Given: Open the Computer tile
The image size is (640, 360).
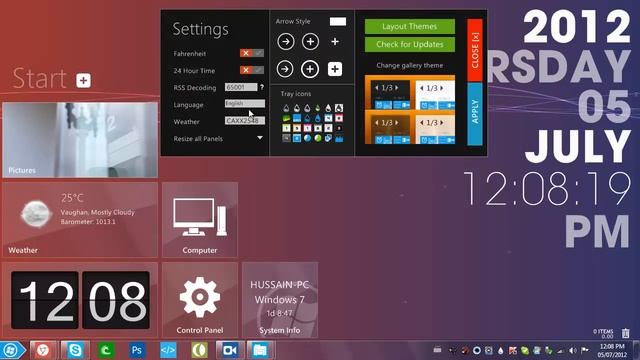Looking at the screenshot, I should (x=200, y=220).
